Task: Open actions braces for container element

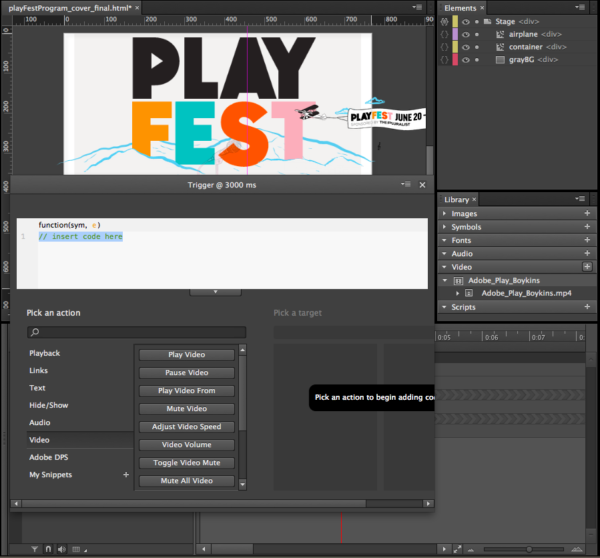Action: (444, 47)
